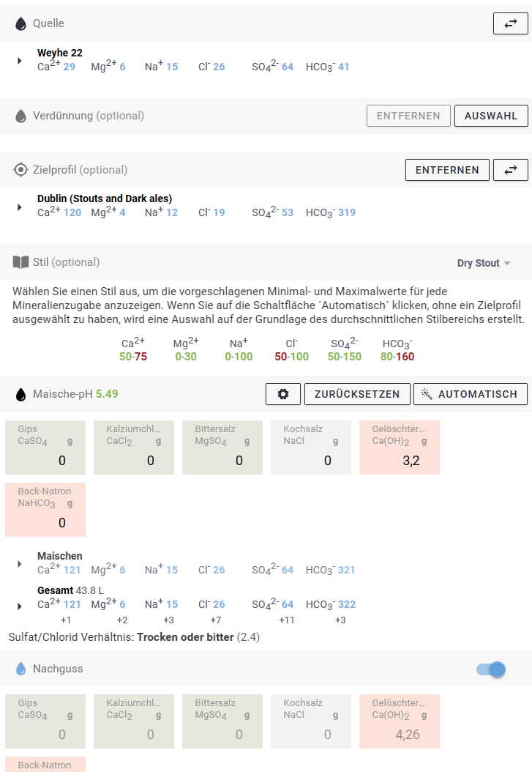Click the Zielprofil target icon

coord(21,170)
